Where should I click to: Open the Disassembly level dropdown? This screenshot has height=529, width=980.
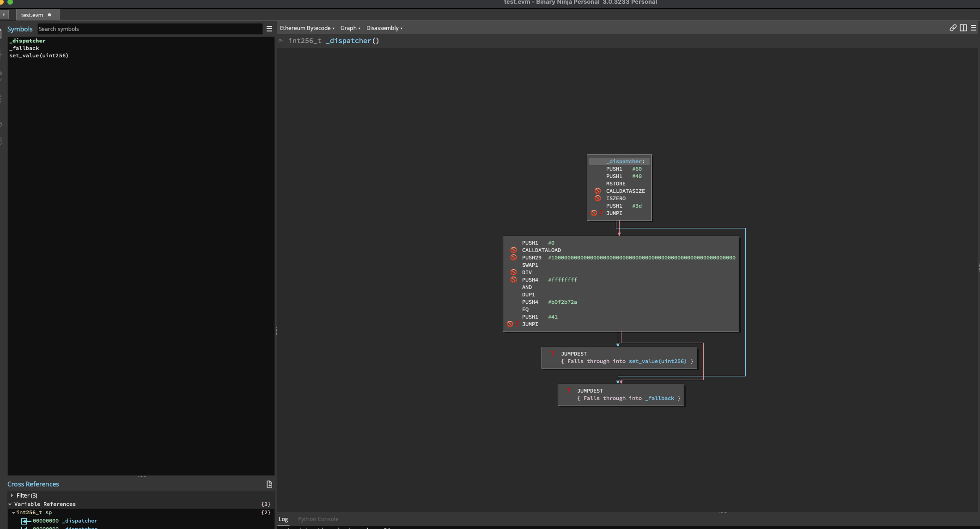tap(384, 28)
